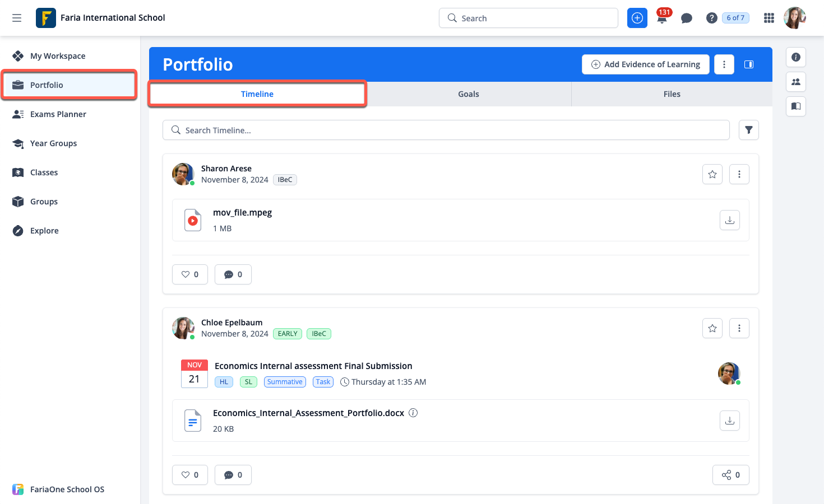The image size is (824, 504).
Task: Open the messages chat bubble icon
Action: click(686, 18)
